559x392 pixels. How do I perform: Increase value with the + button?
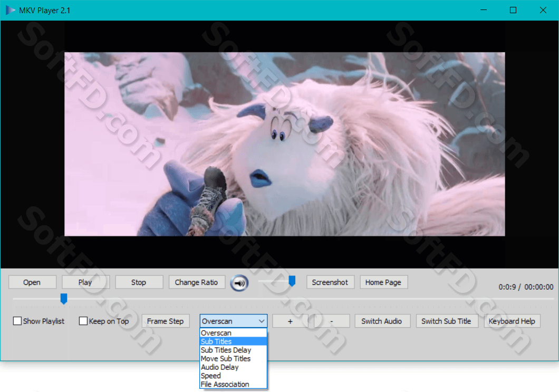click(290, 321)
